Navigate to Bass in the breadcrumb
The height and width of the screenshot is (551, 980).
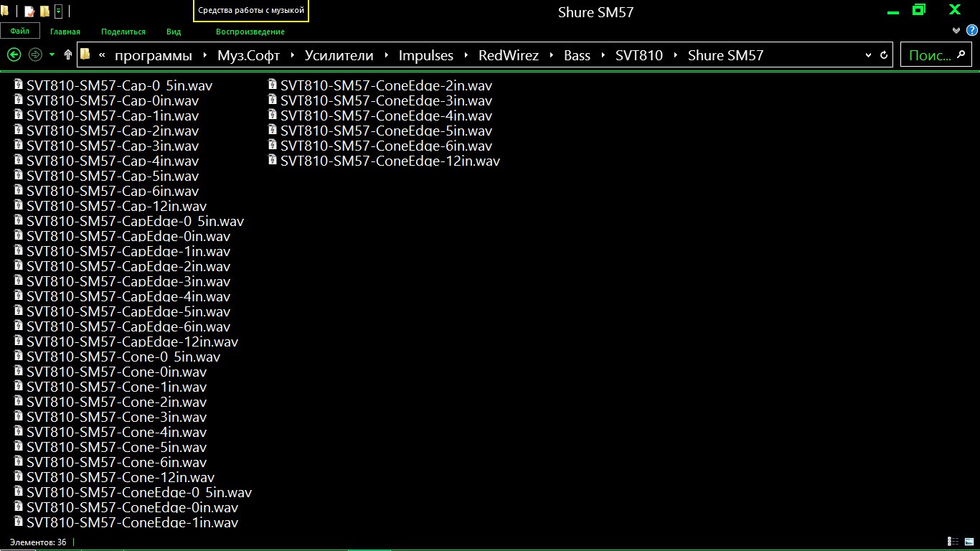coord(578,55)
